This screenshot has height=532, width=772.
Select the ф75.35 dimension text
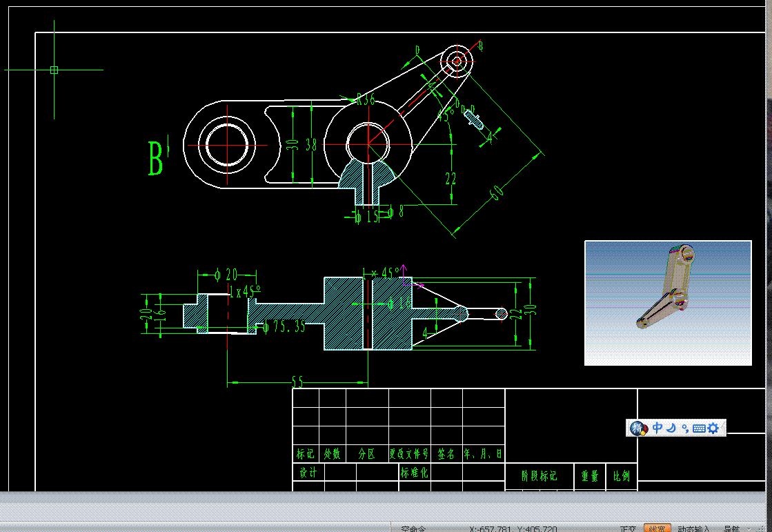(x=284, y=326)
